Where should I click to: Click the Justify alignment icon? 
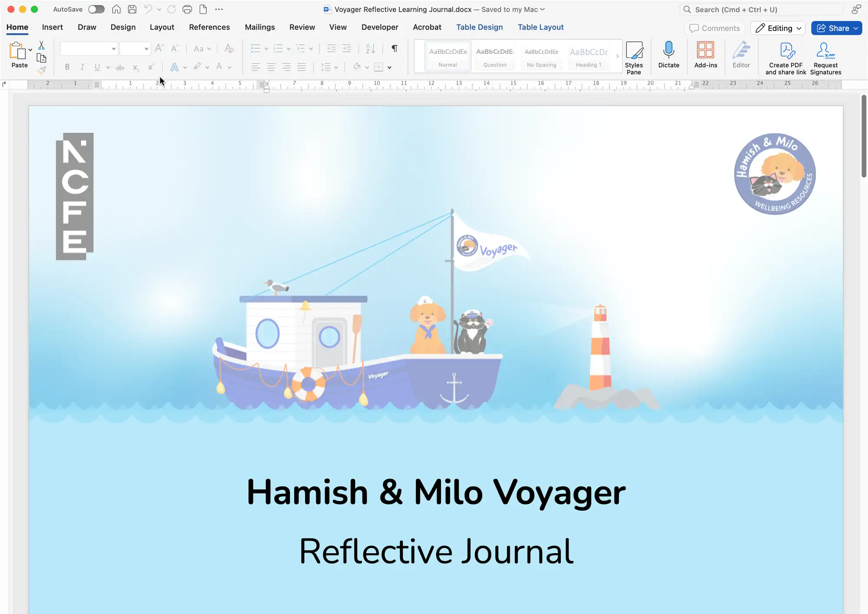[302, 67]
